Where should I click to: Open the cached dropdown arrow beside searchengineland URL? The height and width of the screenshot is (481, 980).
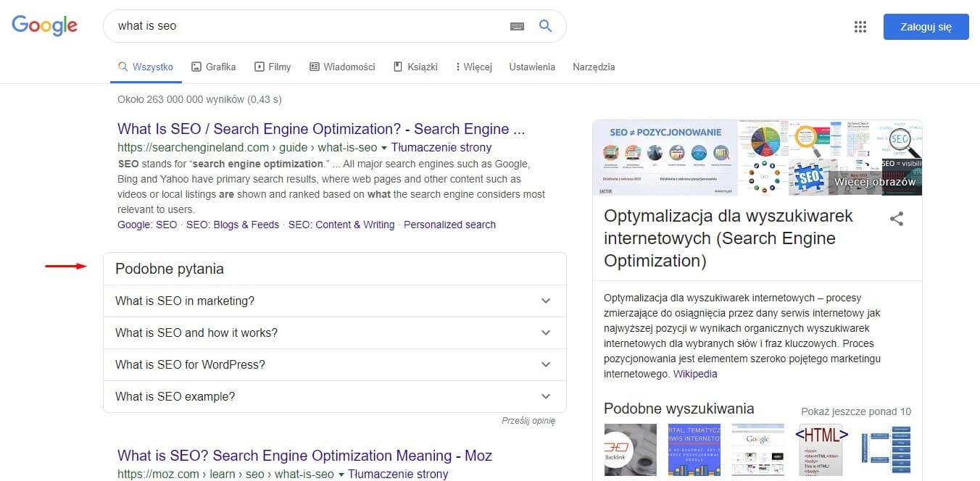tap(384, 148)
